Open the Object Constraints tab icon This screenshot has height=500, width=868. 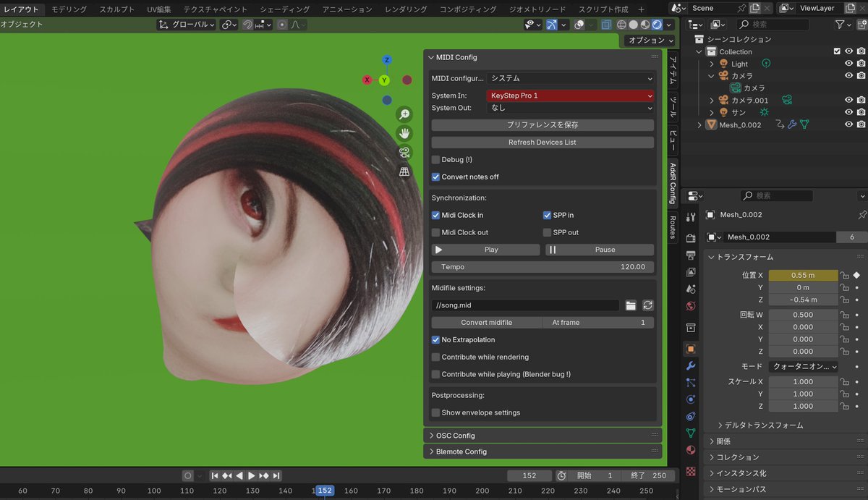coord(691,416)
